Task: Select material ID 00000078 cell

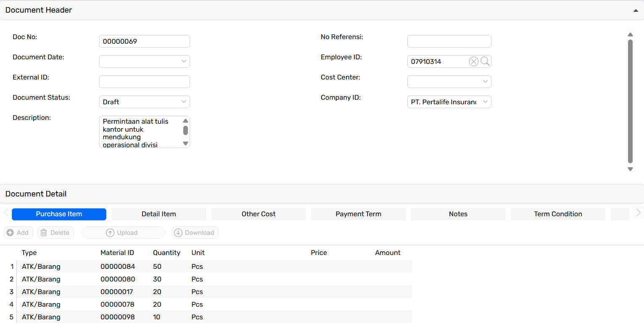Action: pyautogui.click(x=118, y=305)
